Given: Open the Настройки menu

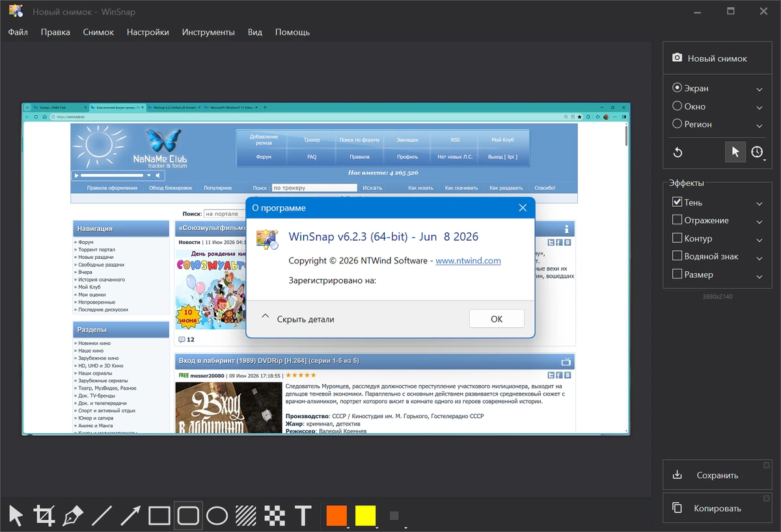Looking at the screenshot, I should 148,32.
